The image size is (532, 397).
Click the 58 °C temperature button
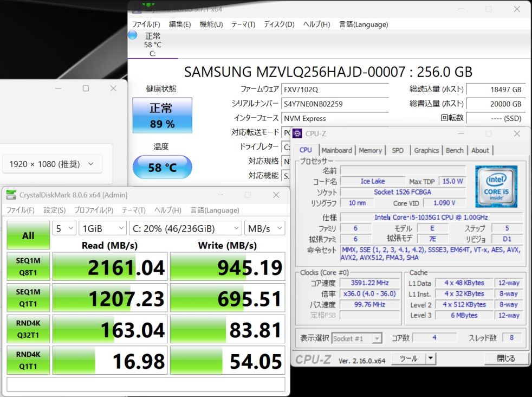tap(162, 167)
